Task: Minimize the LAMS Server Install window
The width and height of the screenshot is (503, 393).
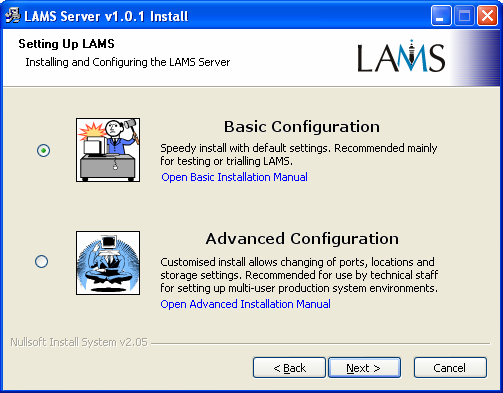Action: click(441, 15)
